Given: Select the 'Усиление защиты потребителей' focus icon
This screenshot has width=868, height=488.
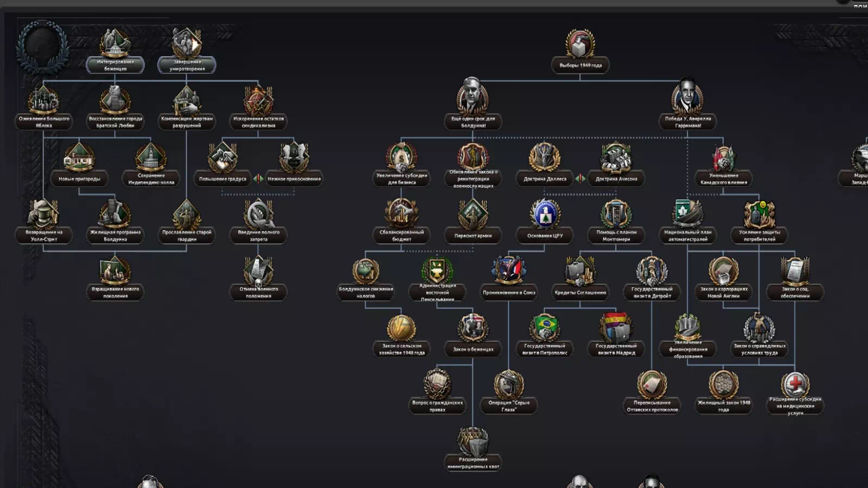Looking at the screenshot, I should click(759, 214).
